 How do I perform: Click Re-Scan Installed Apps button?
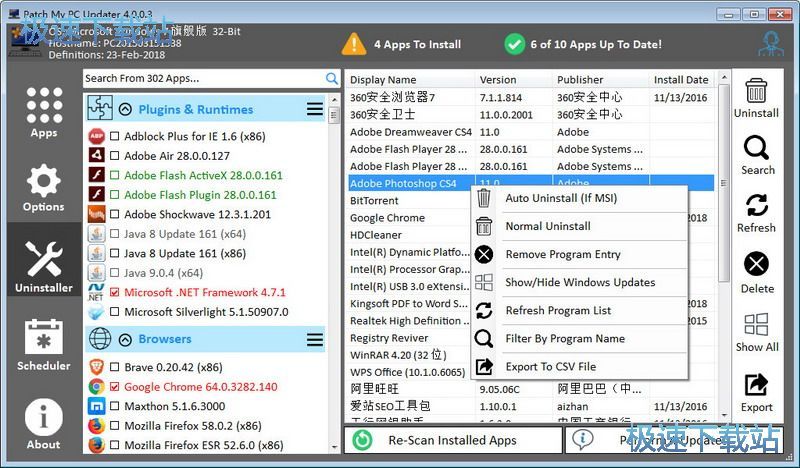coord(453,440)
